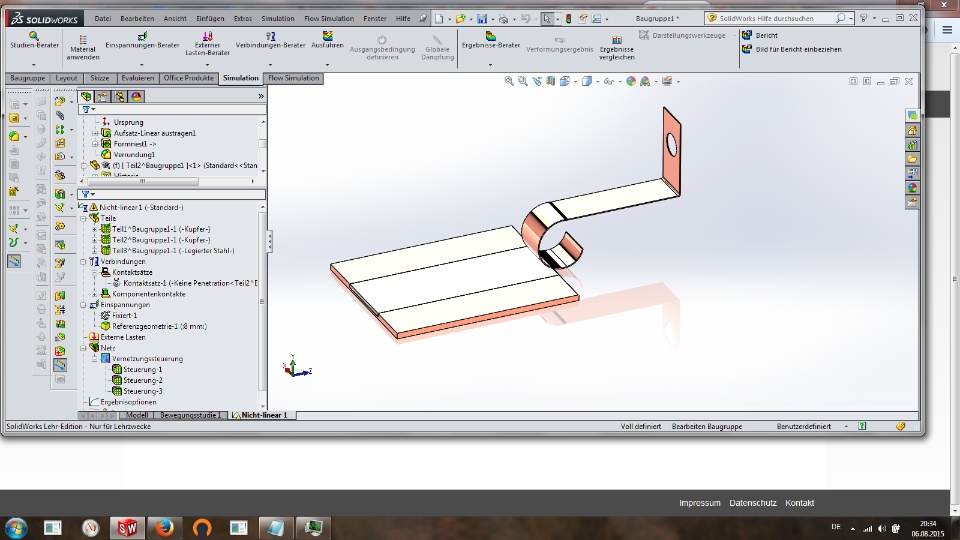
Task: Expand Komponentenkontakte node
Action: coord(95,294)
